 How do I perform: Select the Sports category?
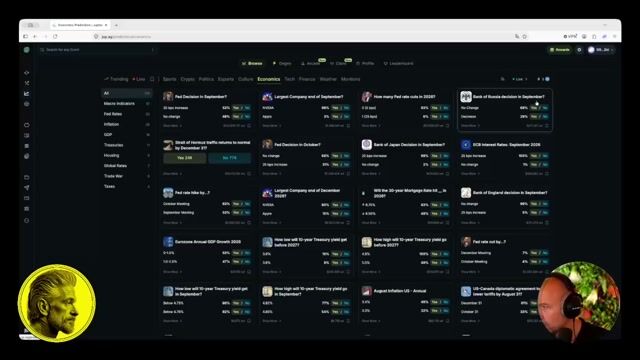(169, 79)
